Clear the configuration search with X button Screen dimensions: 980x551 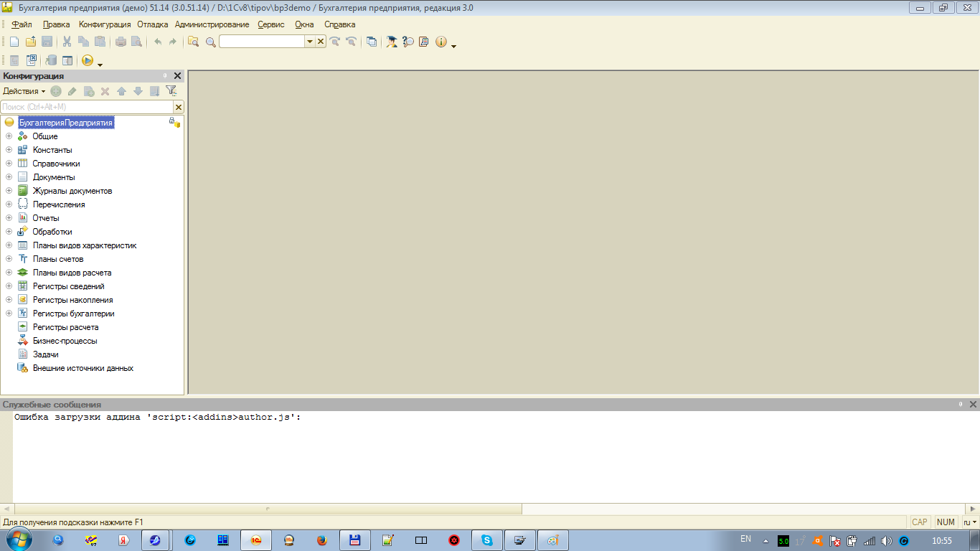point(179,107)
